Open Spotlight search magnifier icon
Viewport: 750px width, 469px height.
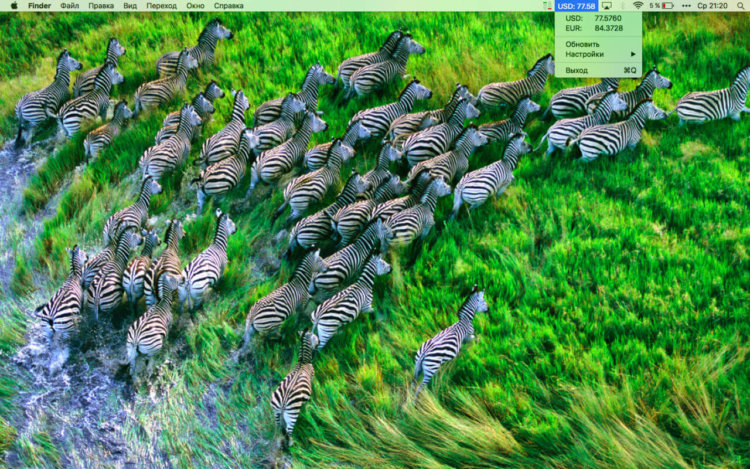click(740, 5)
